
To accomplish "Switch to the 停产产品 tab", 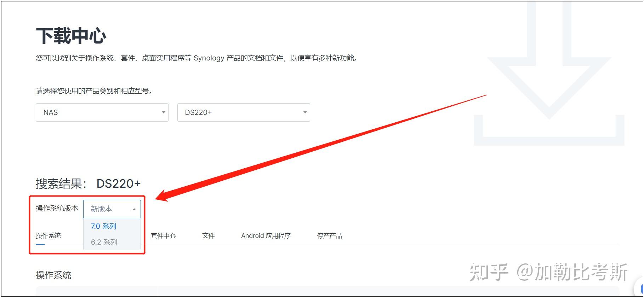I will (x=329, y=236).
